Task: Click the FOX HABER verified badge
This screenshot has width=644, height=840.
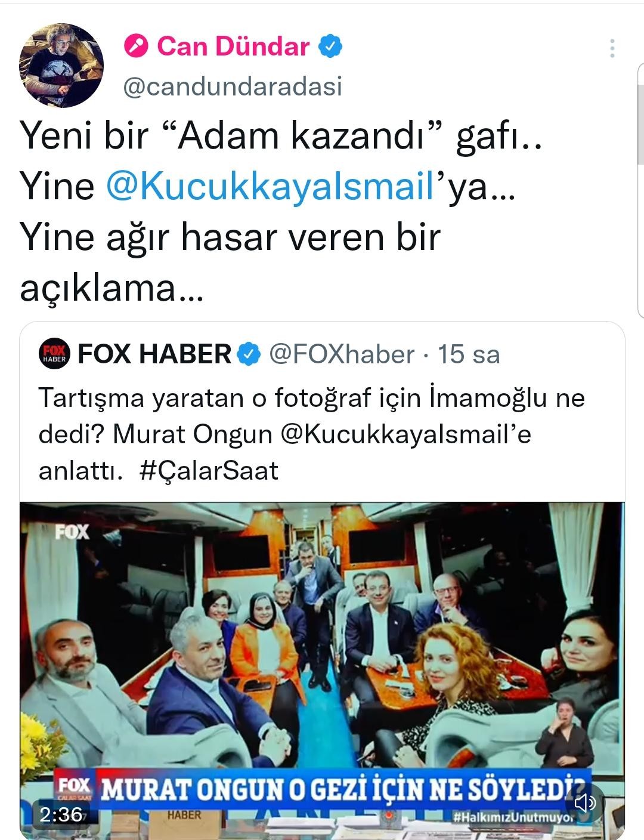Action: [249, 354]
